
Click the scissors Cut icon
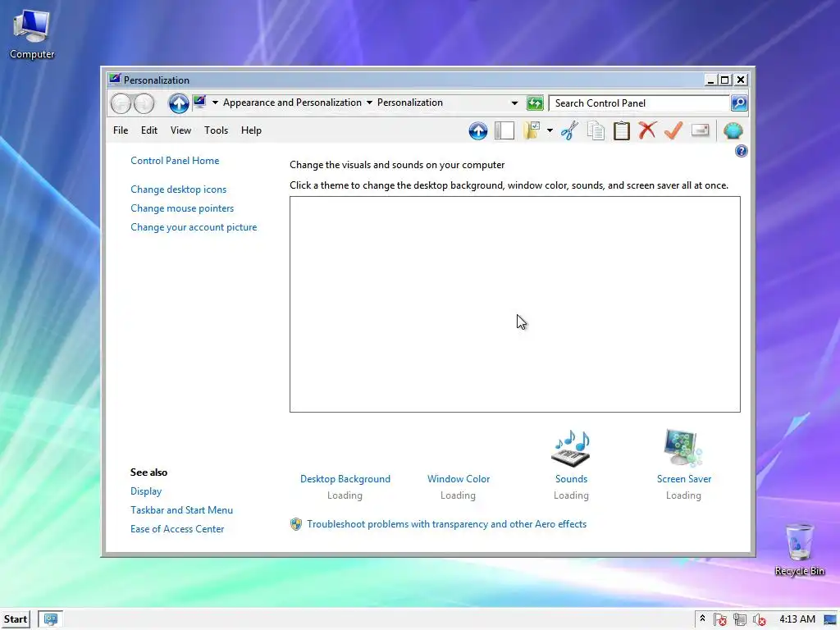coord(569,130)
